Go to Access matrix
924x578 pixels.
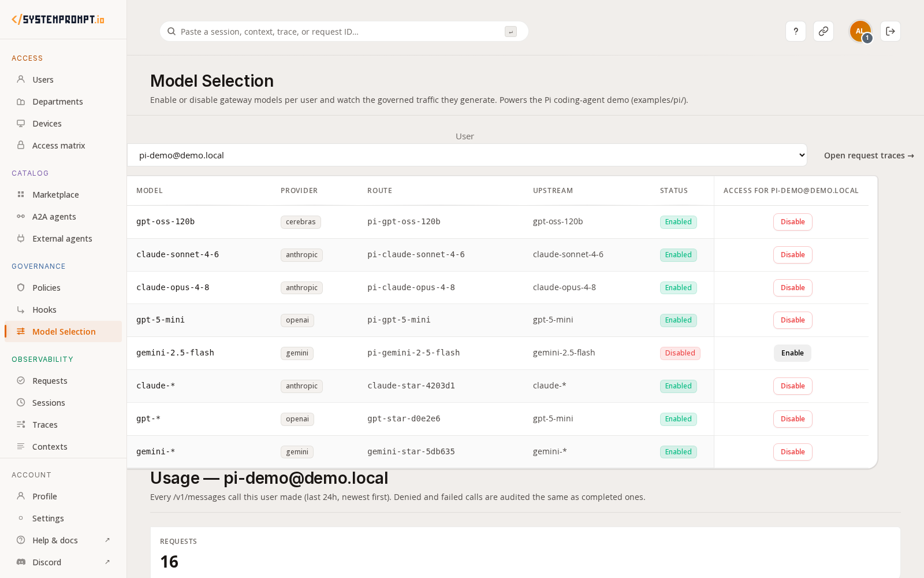tap(63, 145)
